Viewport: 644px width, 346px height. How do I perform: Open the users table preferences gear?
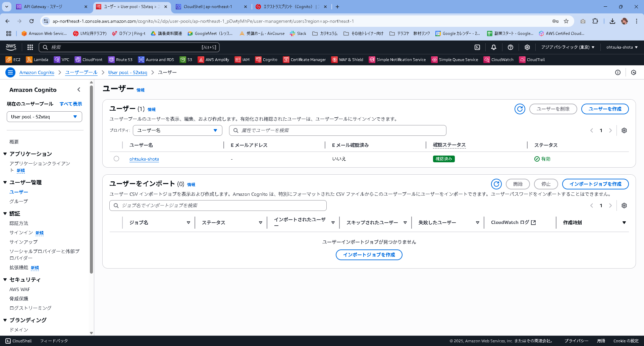[x=624, y=130]
